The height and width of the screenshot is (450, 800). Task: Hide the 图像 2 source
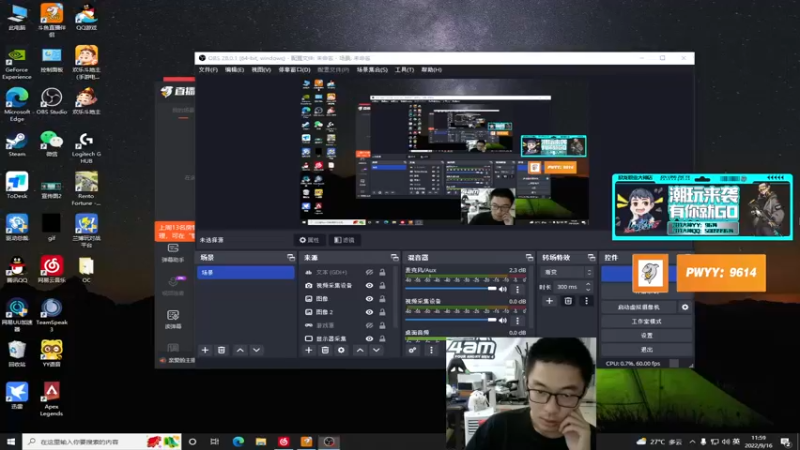click(x=369, y=312)
